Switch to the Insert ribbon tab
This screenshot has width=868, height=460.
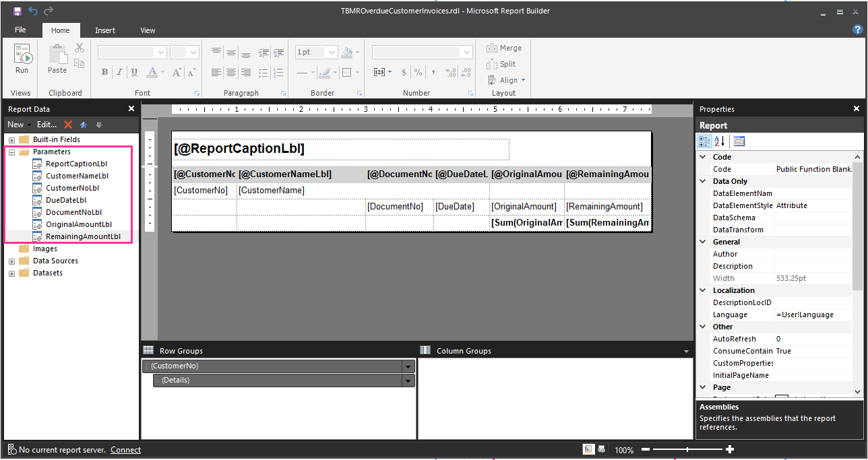click(104, 30)
